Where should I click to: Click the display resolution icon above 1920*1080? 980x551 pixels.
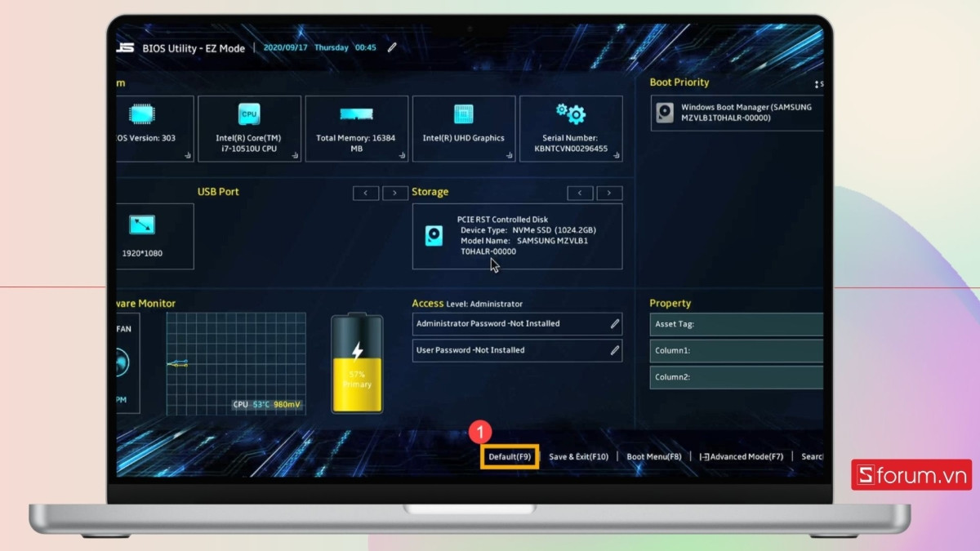[x=142, y=224]
